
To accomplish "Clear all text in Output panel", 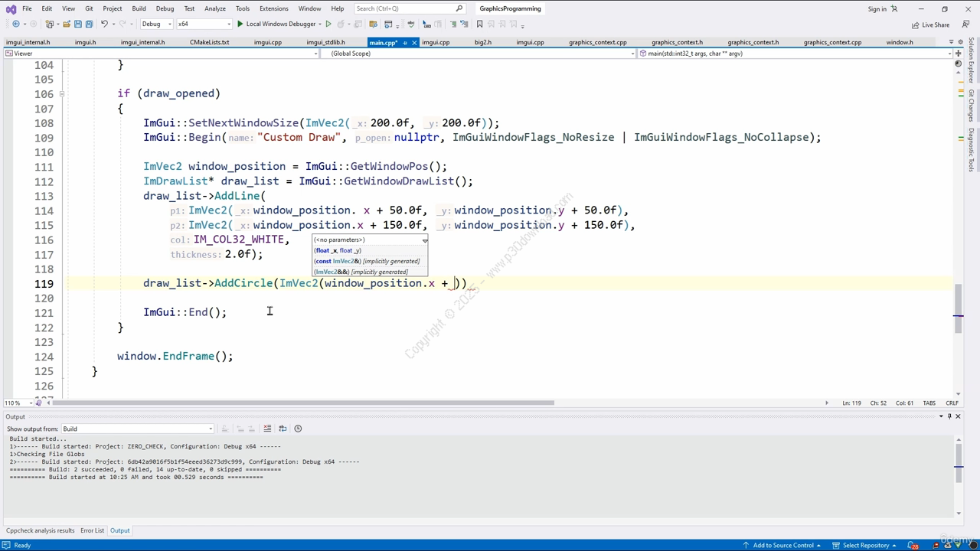I will (x=267, y=429).
